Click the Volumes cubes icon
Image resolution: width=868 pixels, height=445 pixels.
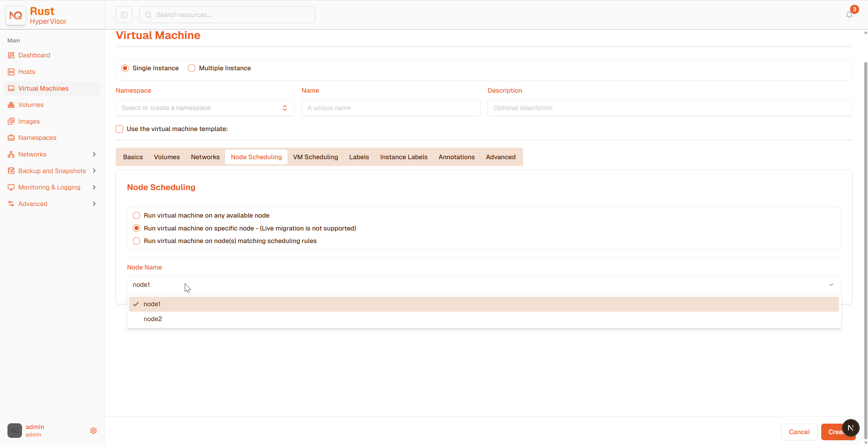pos(11,105)
